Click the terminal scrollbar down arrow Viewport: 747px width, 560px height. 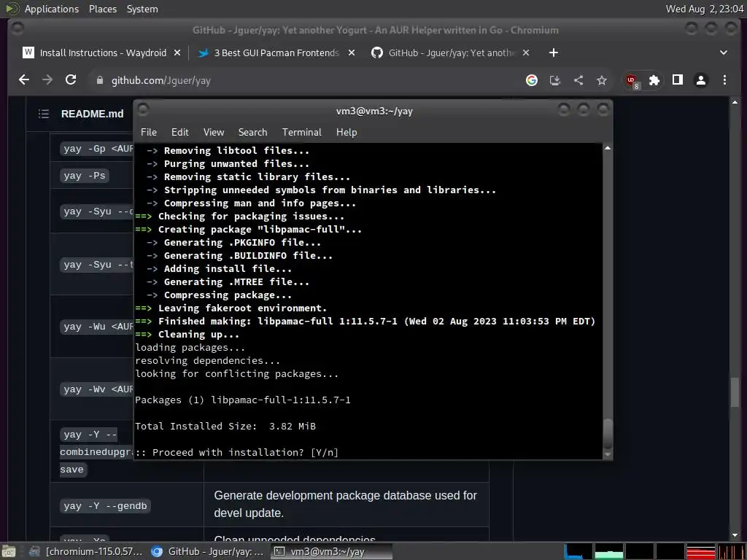(608, 455)
